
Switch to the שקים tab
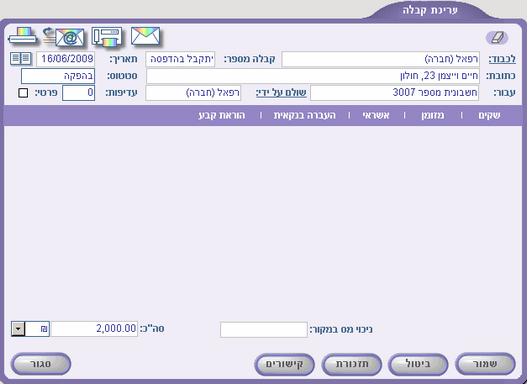click(x=489, y=115)
